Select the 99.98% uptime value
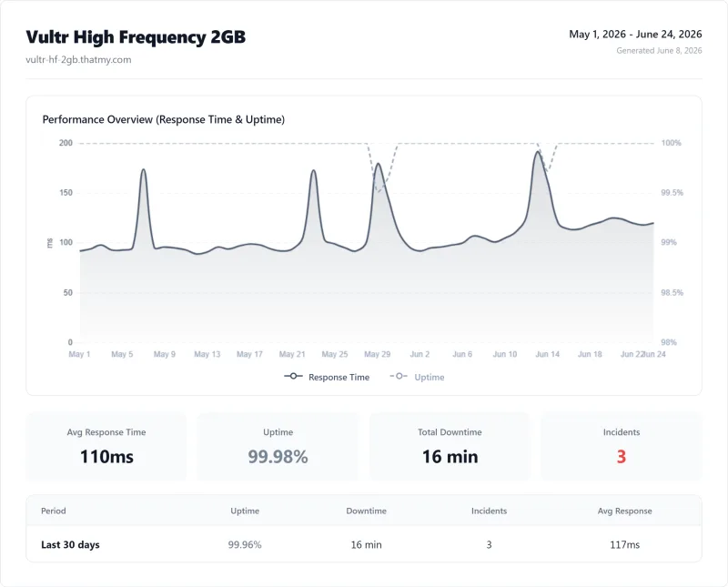 coord(278,457)
